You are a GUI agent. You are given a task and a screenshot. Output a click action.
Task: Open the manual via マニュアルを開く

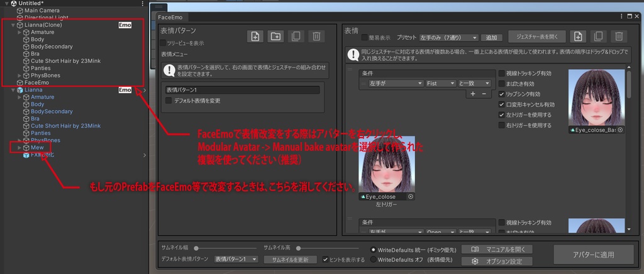pyautogui.click(x=497, y=249)
